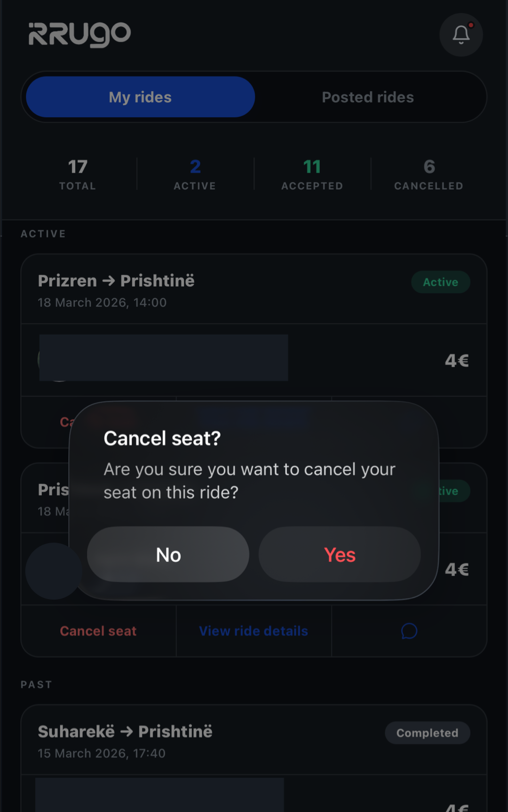Tap the 4€ price on Prizren ride
The image size is (508, 812).
pos(457,360)
